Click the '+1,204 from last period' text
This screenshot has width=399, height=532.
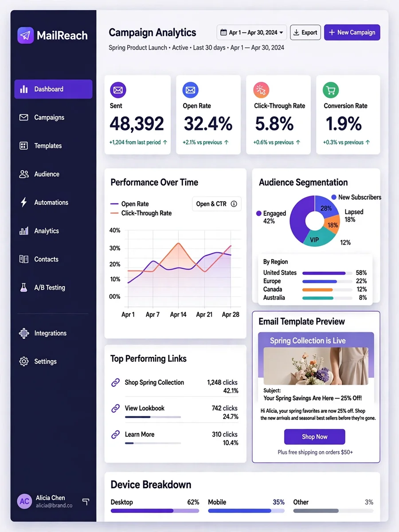(x=135, y=142)
